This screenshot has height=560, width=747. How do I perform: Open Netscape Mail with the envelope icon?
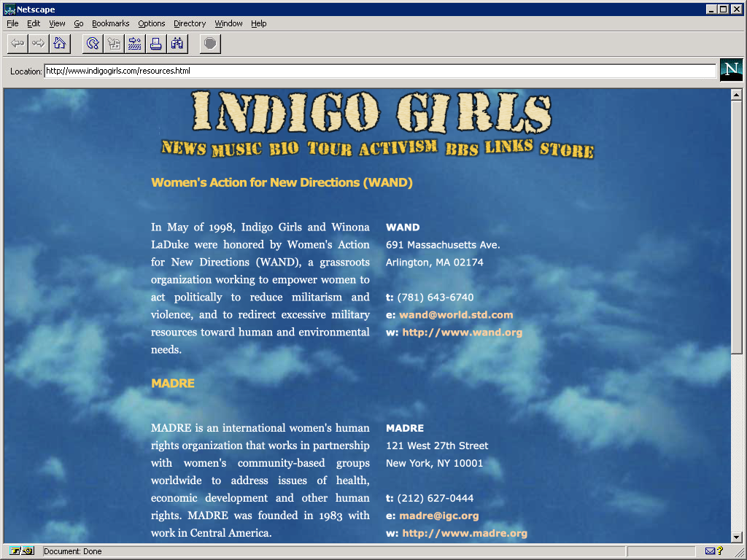(x=711, y=551)
